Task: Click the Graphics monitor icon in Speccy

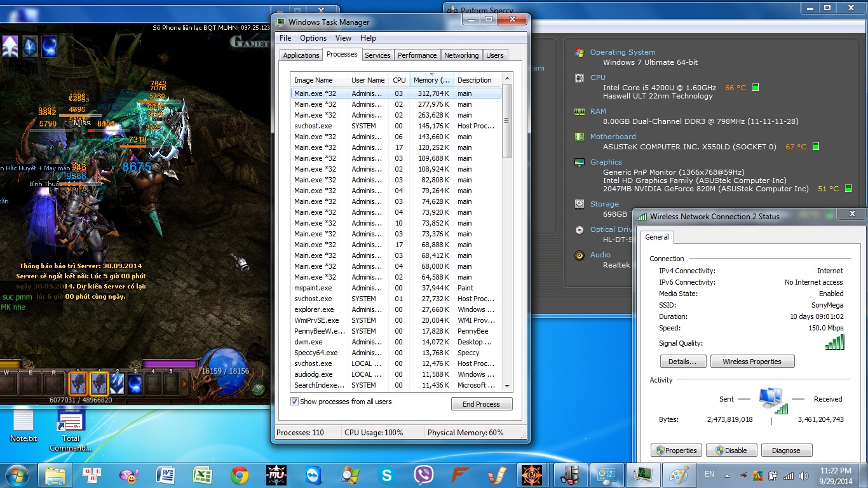Action: tap(580, 162)
